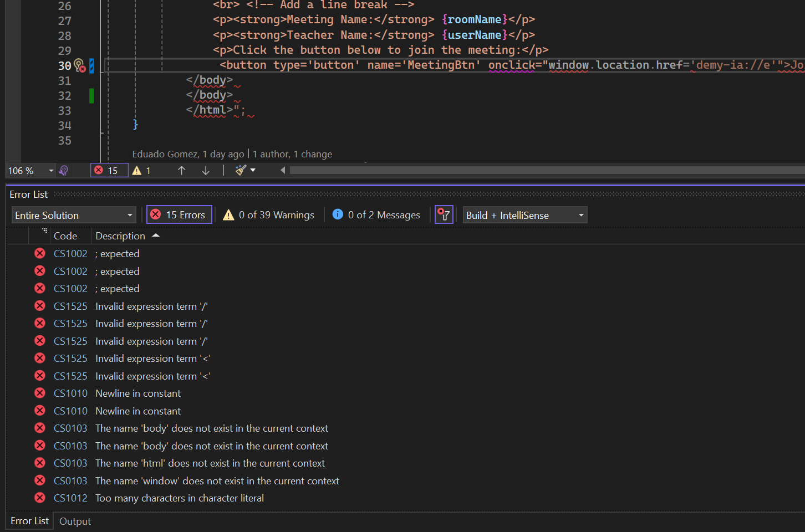Select 'Too many characters in character literal' row

(x=180, y=498)
